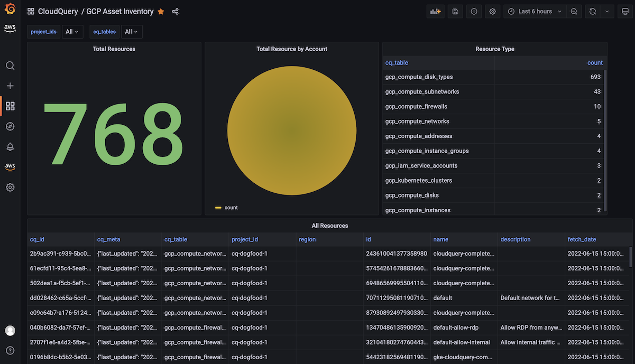Toggle the dashboard favorite star
The height and width of the screenshot is (364, 635).
[161, 12]
